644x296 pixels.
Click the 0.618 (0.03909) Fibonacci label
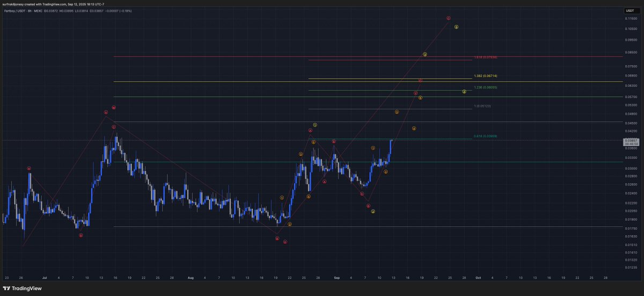pos(486,136)
